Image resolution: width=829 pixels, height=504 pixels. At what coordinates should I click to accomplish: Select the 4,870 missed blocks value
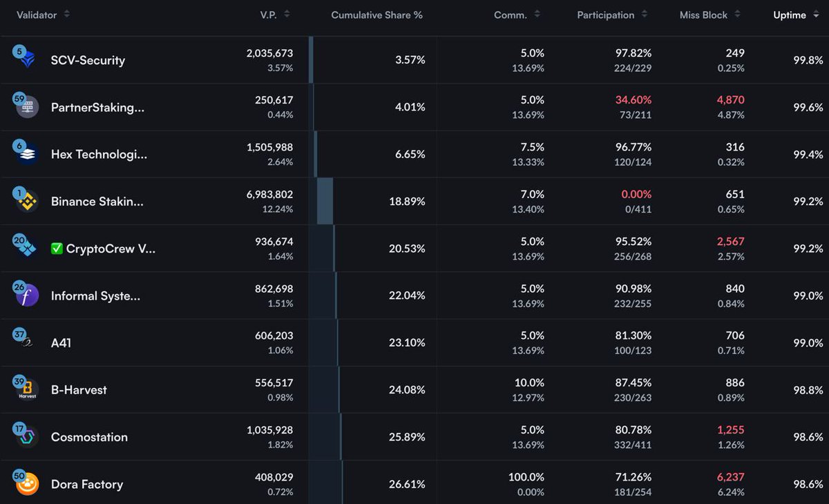(x=731, y=100)
